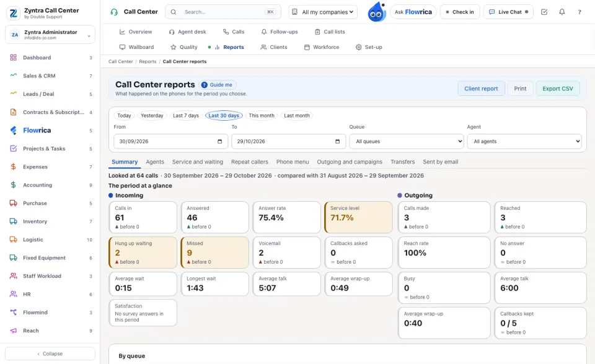Open the Inventory truck icon

click(13, 221)
